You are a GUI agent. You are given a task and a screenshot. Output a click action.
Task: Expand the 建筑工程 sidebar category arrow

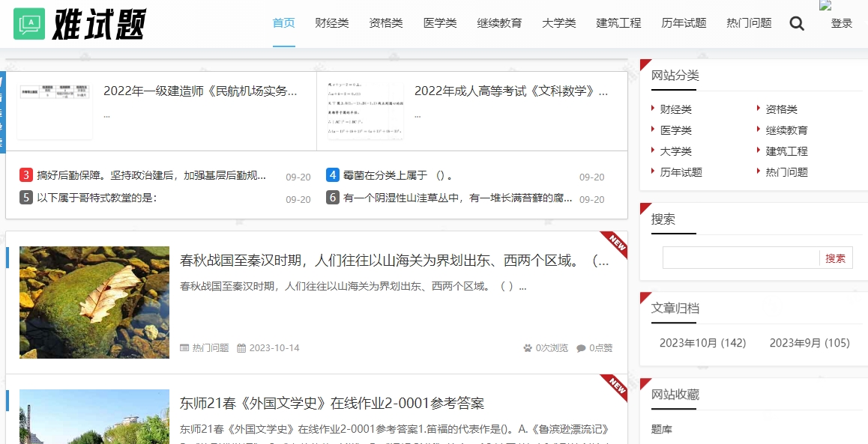759,150
